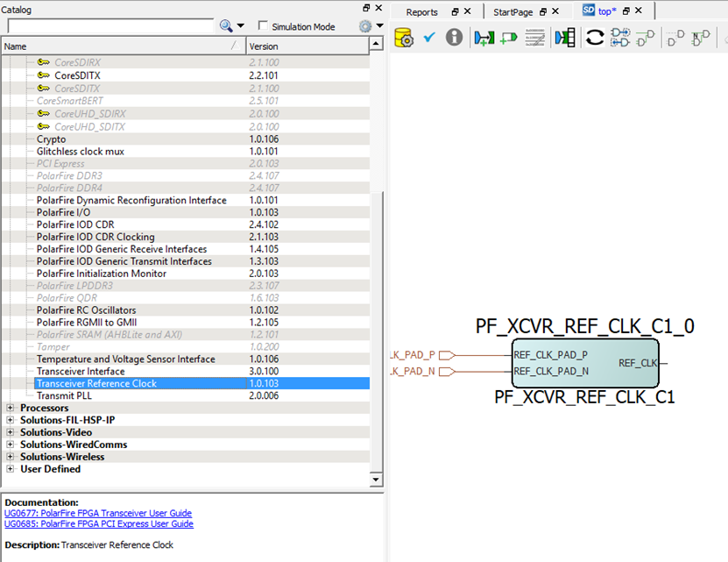Open UG0677 PolarFire FPGA Transceiver User Guide link

coord(98,513)
